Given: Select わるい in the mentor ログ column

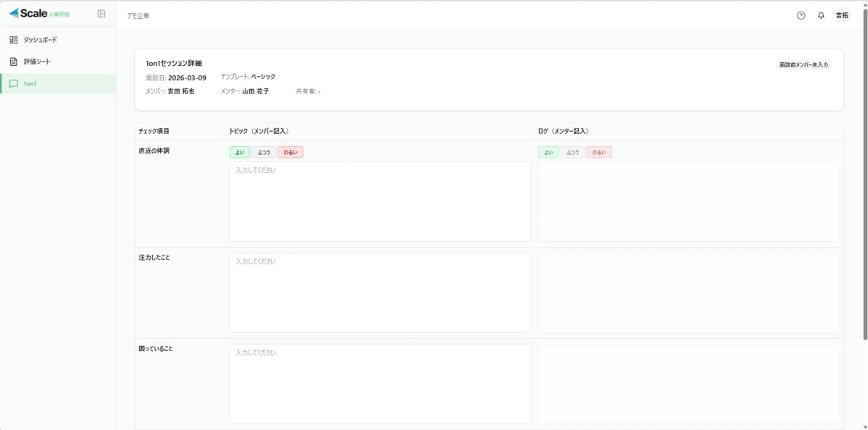Looking at the screenshot, I should pos(599,153).
